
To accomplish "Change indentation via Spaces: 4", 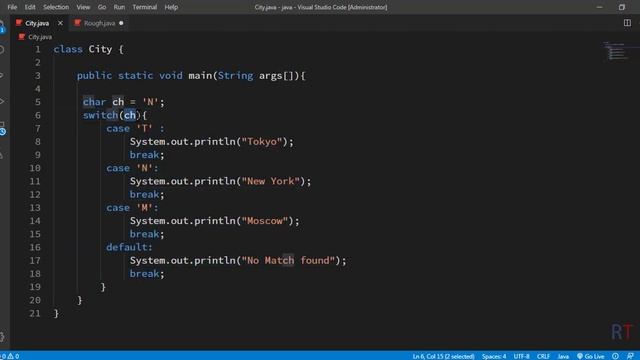I will [x=494, y=356].
